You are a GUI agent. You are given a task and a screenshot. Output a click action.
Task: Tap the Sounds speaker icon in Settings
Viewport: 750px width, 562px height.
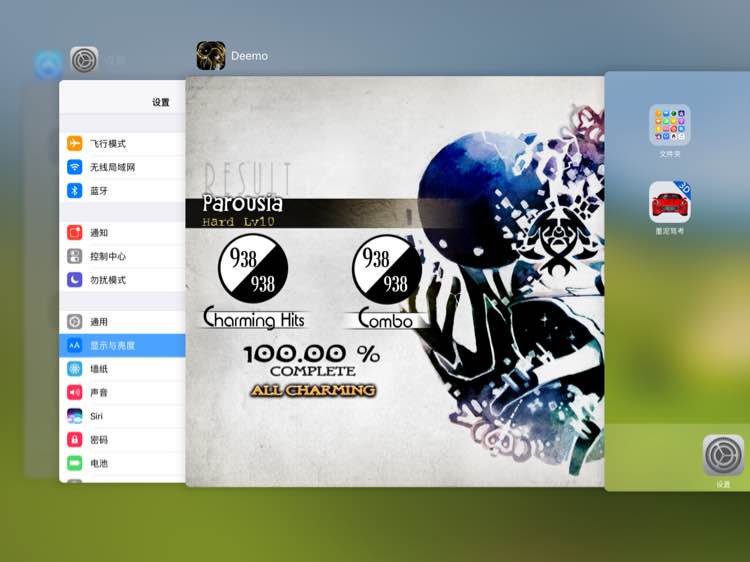click(x=75, y=392)
